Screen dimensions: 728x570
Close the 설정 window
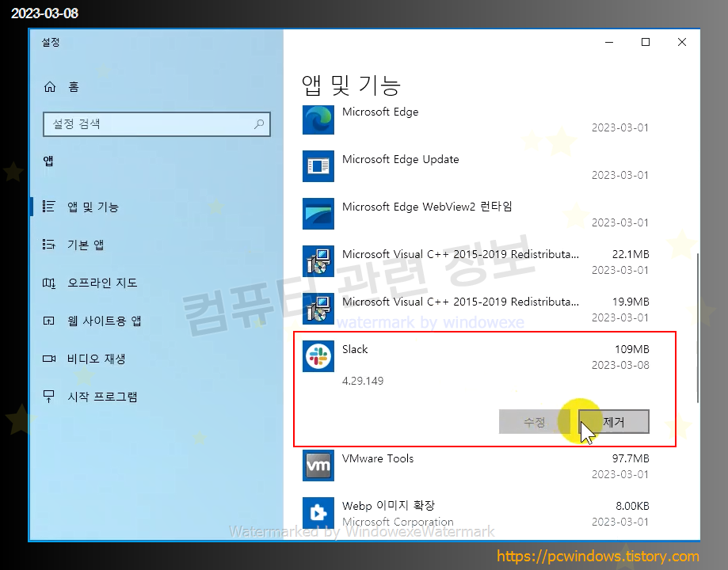tap(681, 42)
